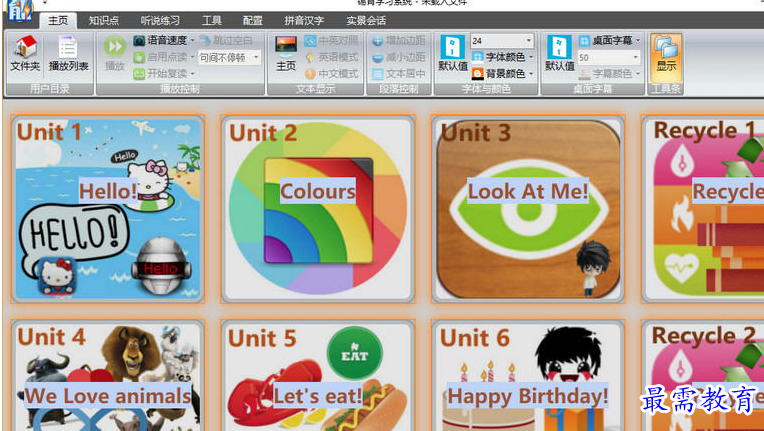Screen dimensions: 764x431
Task: Click 默认值 in the 字体与颜色 group
Action: tap(453, 54)
